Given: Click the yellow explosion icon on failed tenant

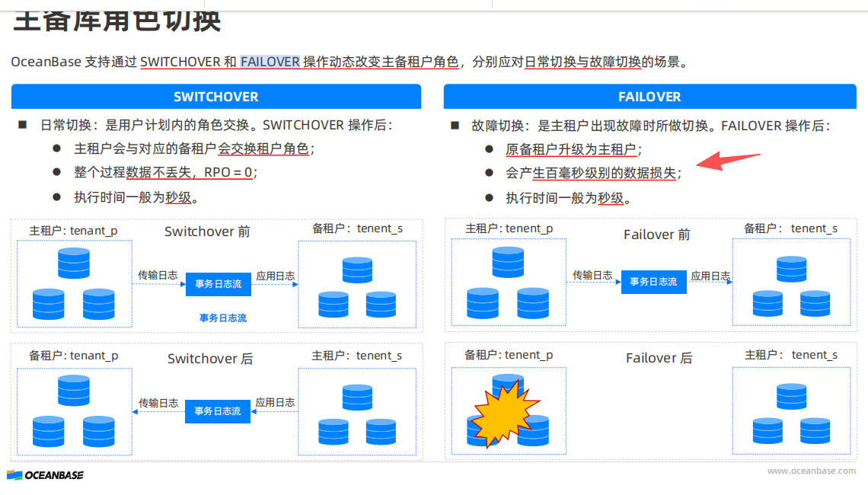Looking at the screenshot, I should coord(504,412).
